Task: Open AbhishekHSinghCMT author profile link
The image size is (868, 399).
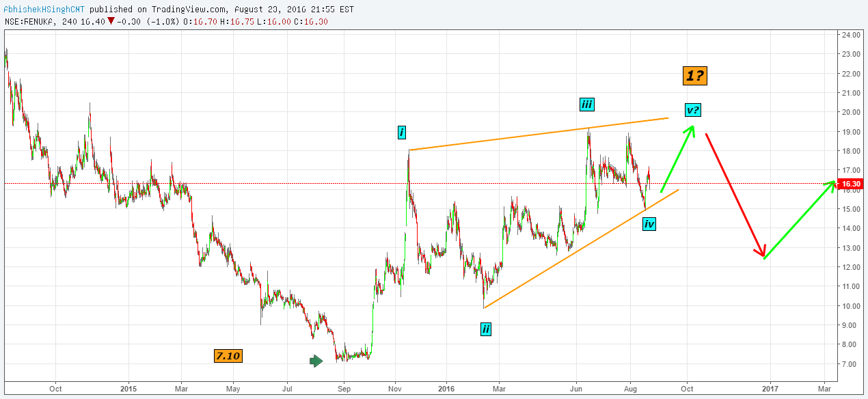Action: [x=44, y=10]
